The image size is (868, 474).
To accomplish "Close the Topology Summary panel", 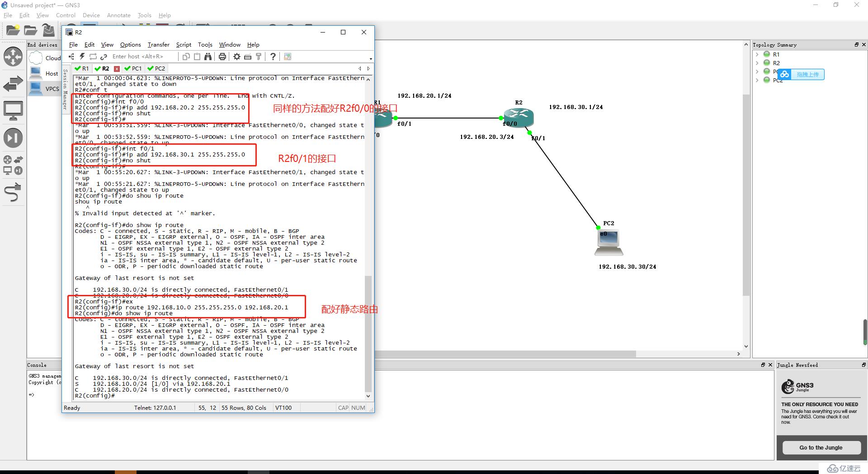I will coord(863,45).
